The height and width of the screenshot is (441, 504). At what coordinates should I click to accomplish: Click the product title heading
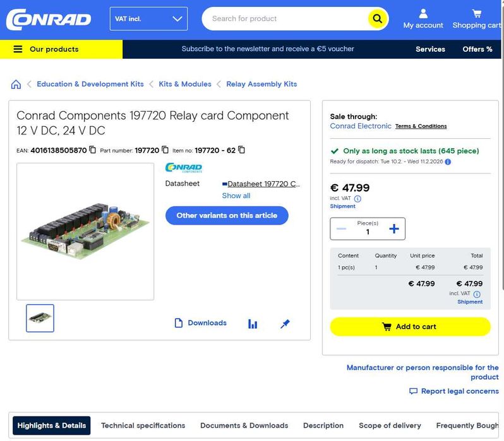(x=153, y=123)
